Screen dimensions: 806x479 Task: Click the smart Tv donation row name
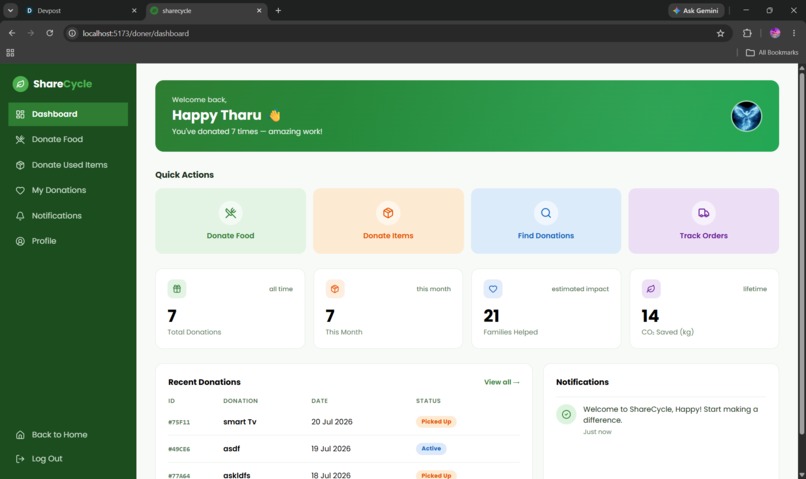(x=240, y=422)
